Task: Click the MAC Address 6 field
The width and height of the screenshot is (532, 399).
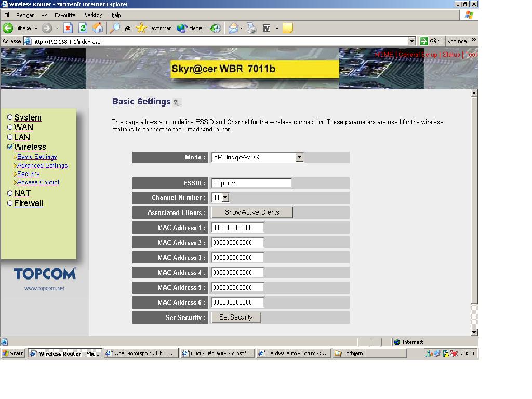Action: tap(237, 303)
